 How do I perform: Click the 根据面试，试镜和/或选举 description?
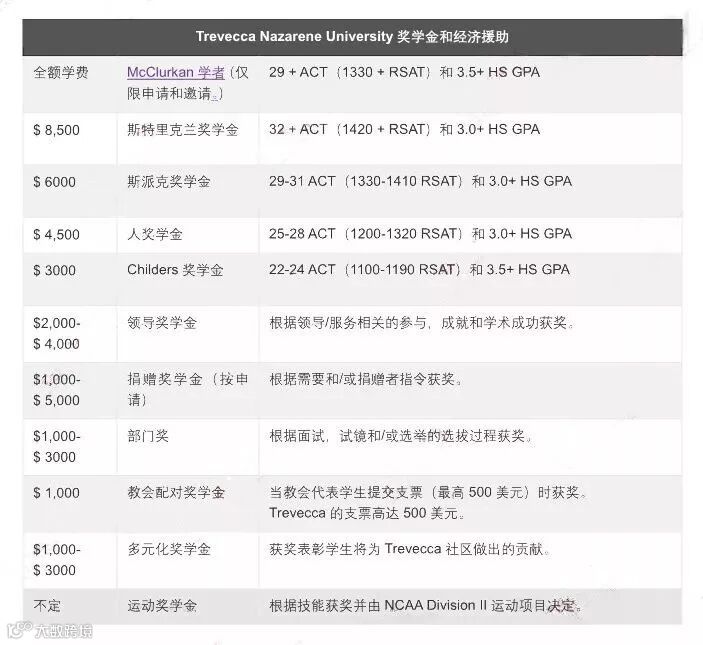pos(401,436)
